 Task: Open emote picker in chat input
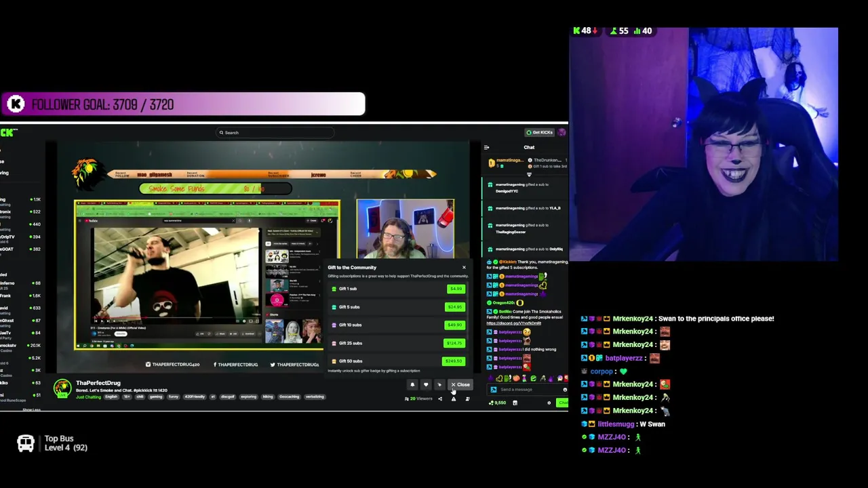pyautogui.click(x=564, y=390)
